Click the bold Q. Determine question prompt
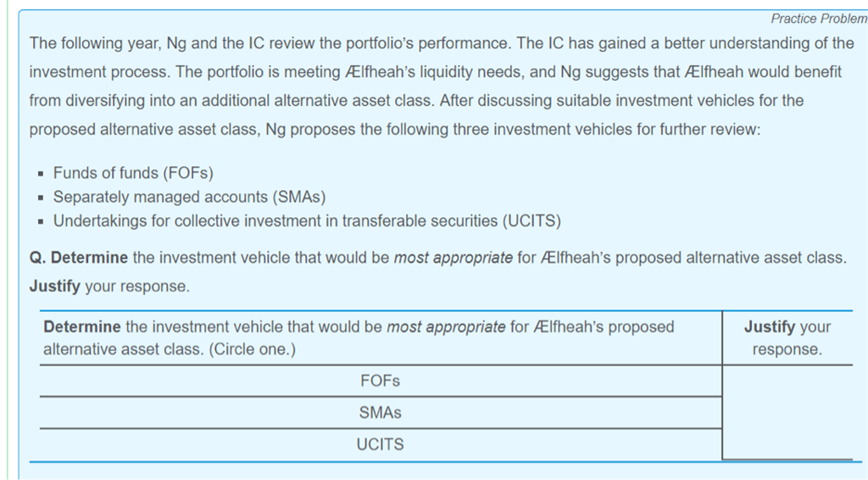Viewport: 868px width, 480px height. (x=79, y=258)
